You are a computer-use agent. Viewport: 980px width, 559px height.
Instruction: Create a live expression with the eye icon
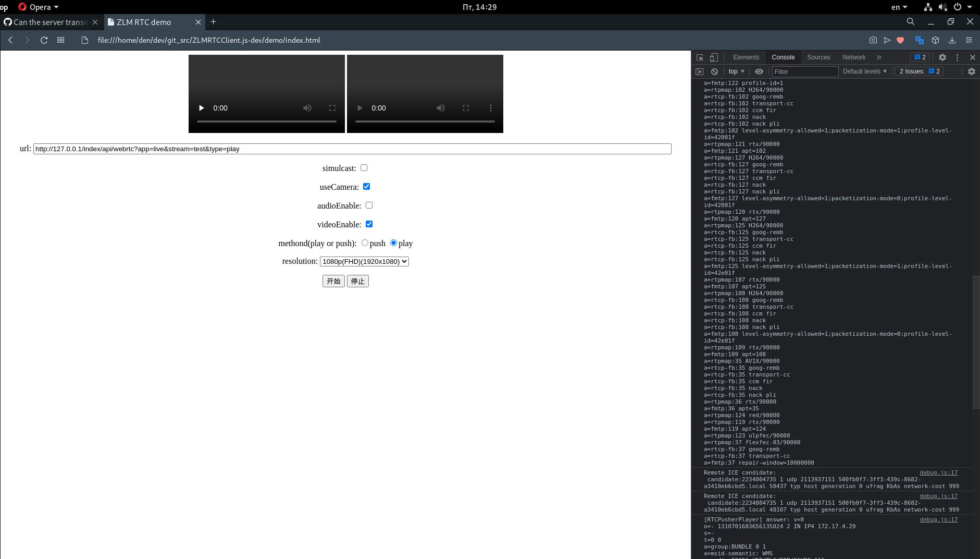[x=759, y=71]
